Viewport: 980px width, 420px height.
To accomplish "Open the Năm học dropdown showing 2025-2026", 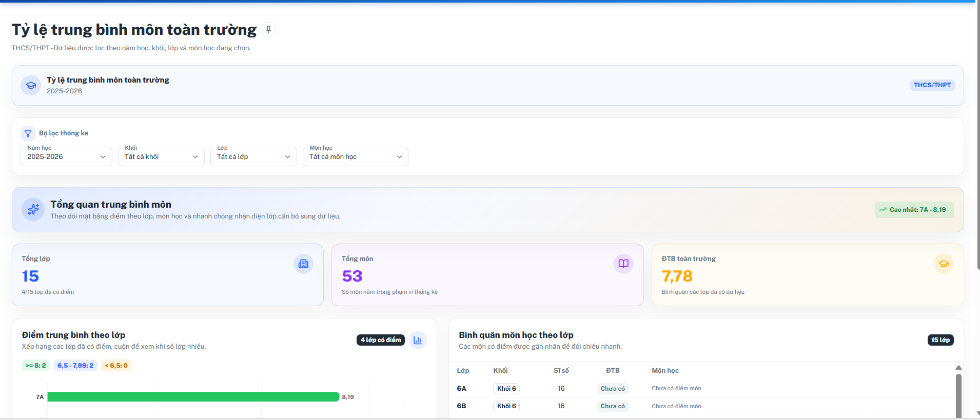I will tap(66, 157).
